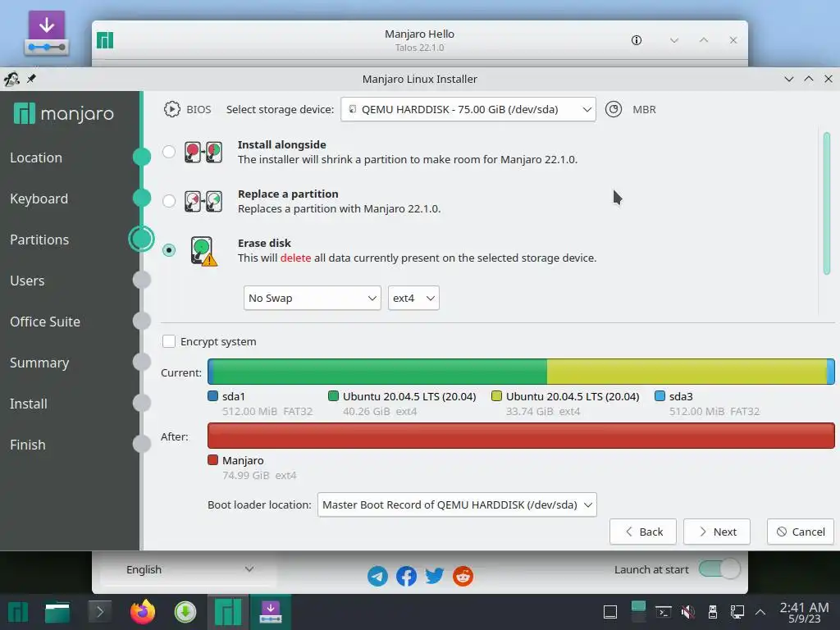Click the Manjaro Hello window logo icon
Screen dimensions: 840x630
(x=105, y=40)
